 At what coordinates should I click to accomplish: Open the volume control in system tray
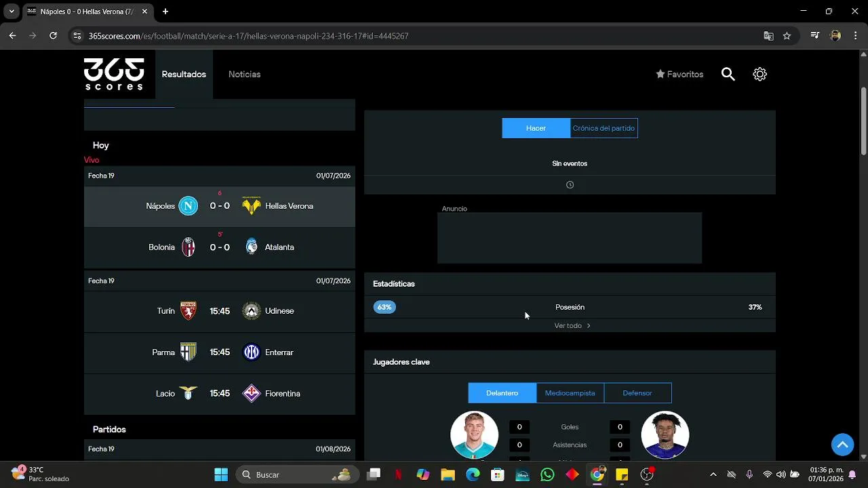[781, 474]
